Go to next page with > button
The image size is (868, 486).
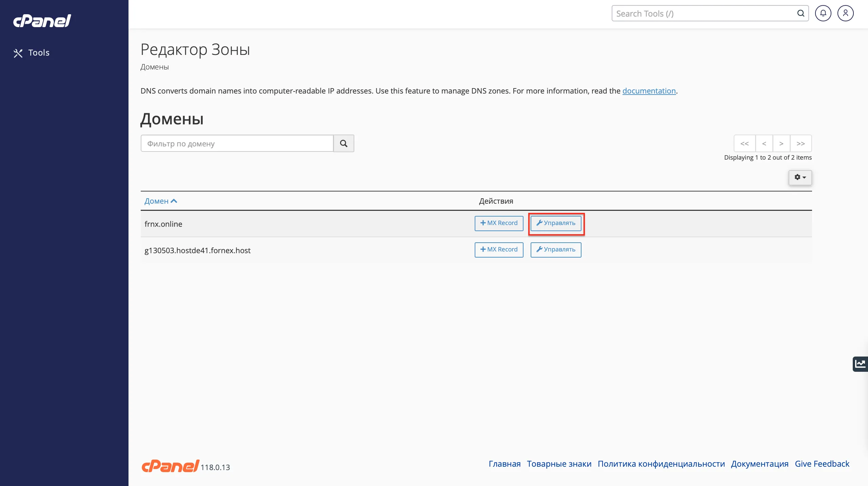pyautogui.click(x=781, y=144)
